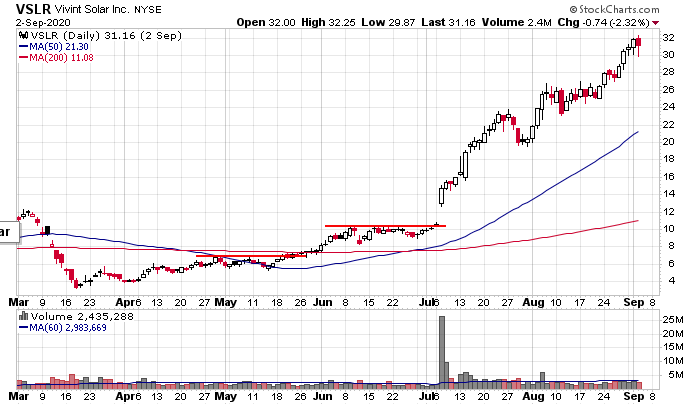Click the 10 price axis label
Viewport: 700px width, 405px height.
pos(668,229)
